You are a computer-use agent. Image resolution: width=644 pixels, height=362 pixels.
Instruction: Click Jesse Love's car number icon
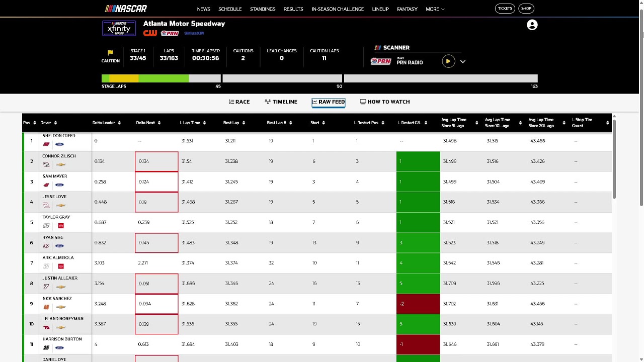(46, 205)
